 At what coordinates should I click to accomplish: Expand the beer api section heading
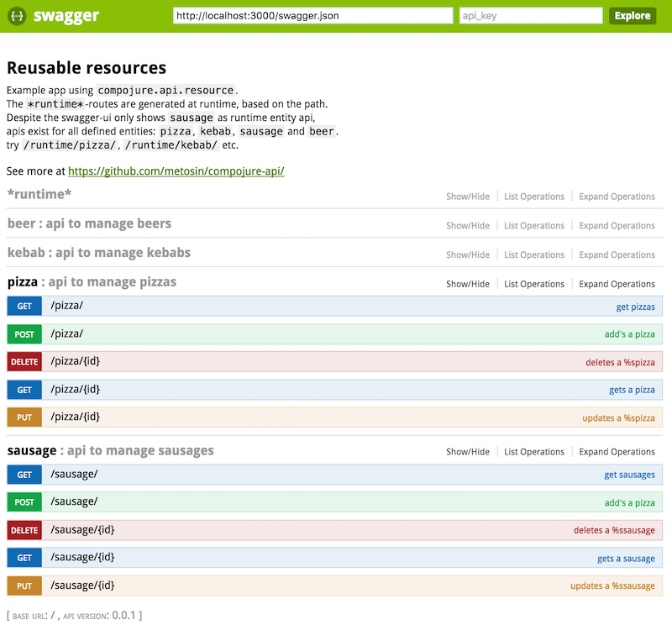tap(89, 223)
